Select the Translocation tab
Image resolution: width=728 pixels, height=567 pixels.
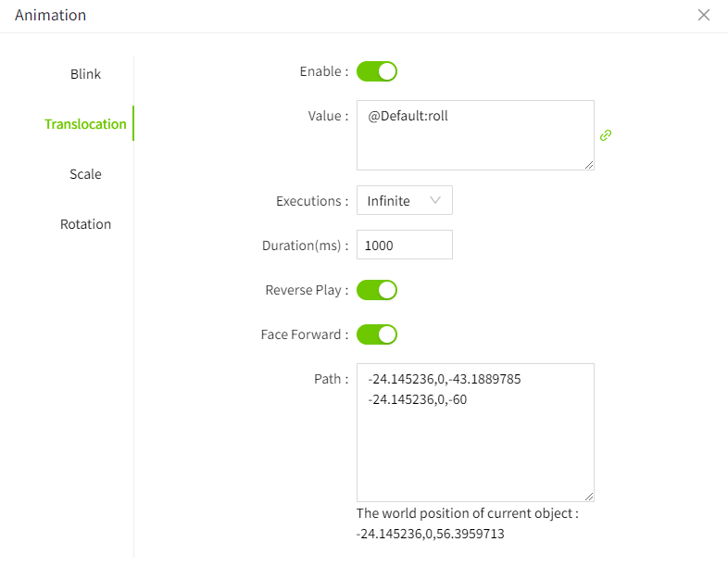click(x=85, y=124)
